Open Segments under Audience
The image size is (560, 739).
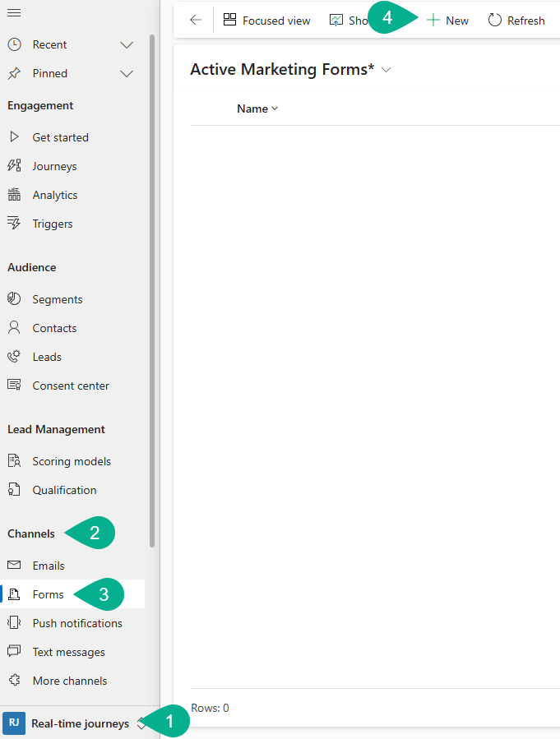click(57, 299)
